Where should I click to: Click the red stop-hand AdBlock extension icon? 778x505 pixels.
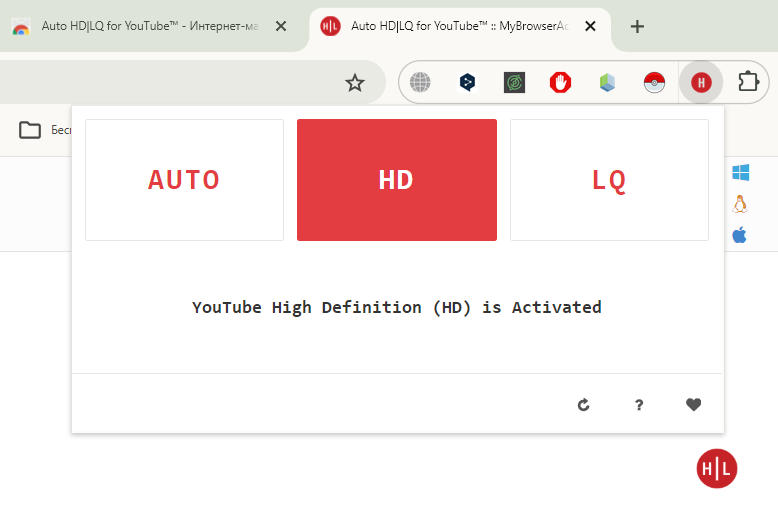pos(560,83)
